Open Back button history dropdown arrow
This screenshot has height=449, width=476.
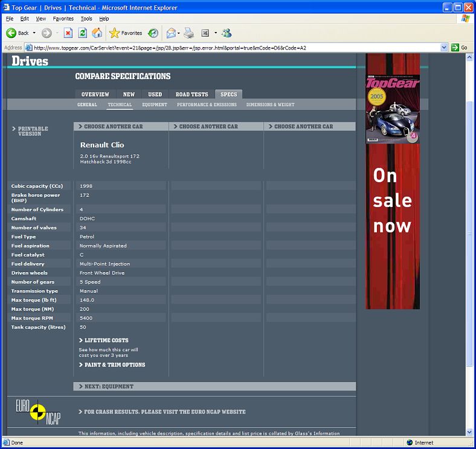(x=34, y=33)
